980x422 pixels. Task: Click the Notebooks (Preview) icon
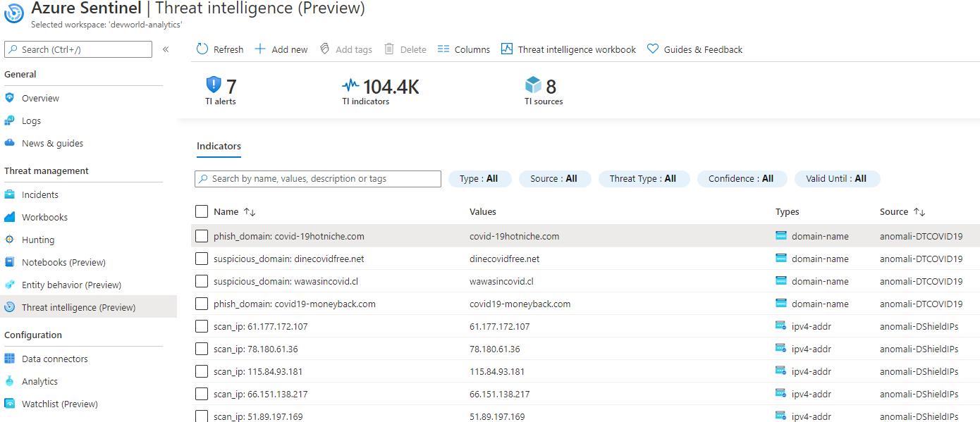coord(9,262)
